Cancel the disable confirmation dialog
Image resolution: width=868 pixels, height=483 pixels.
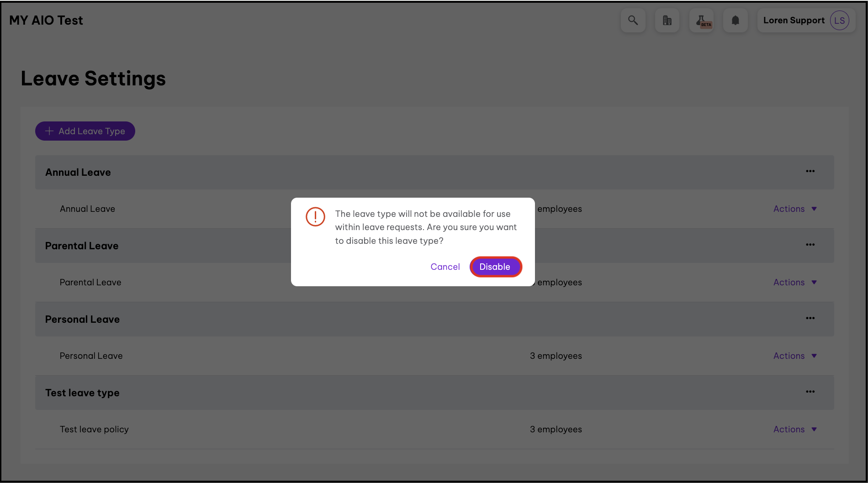point(445,267)
